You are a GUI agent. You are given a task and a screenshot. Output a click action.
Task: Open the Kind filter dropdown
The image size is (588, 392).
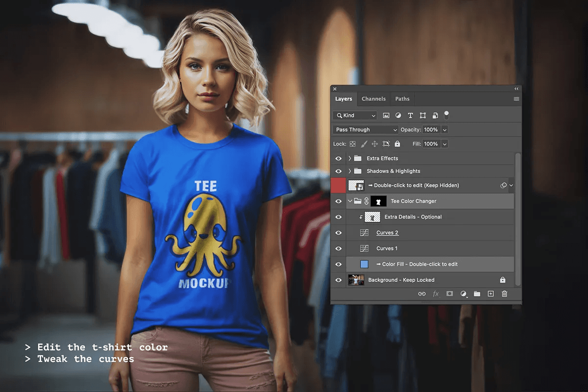355,116
